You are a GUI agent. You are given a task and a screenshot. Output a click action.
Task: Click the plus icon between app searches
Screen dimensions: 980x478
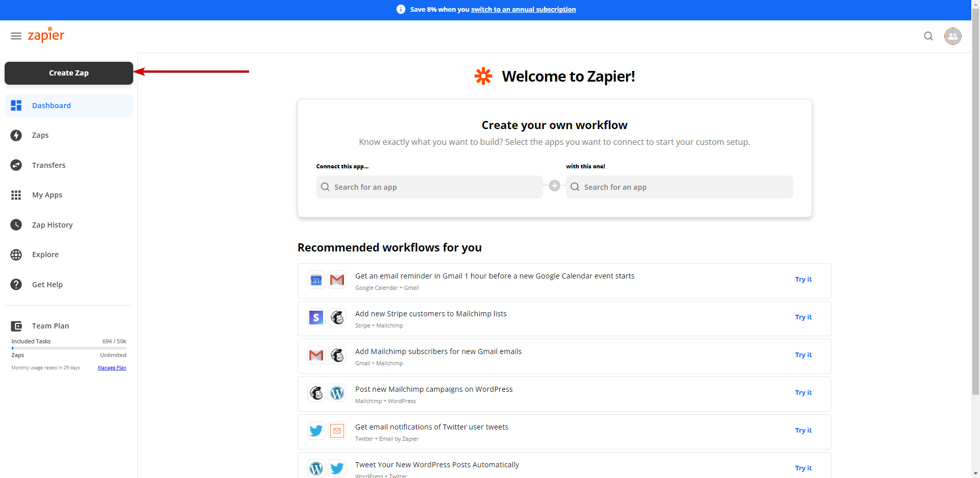[x=554, y=186]
